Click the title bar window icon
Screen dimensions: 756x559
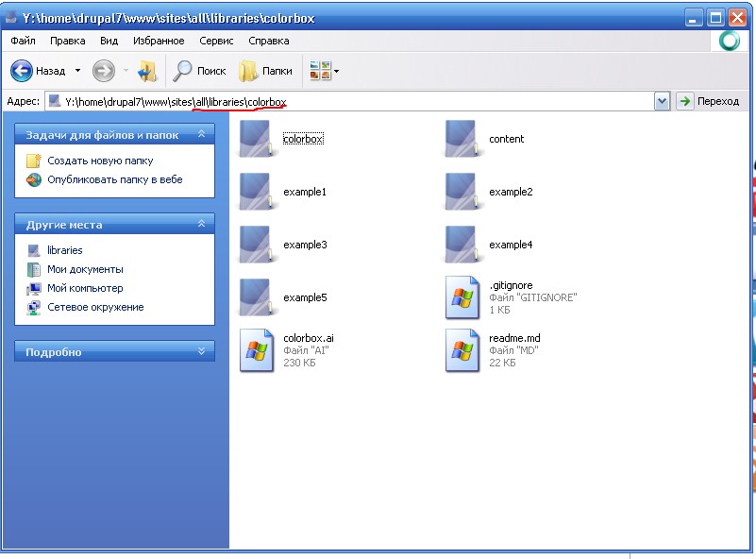(11, 17)
